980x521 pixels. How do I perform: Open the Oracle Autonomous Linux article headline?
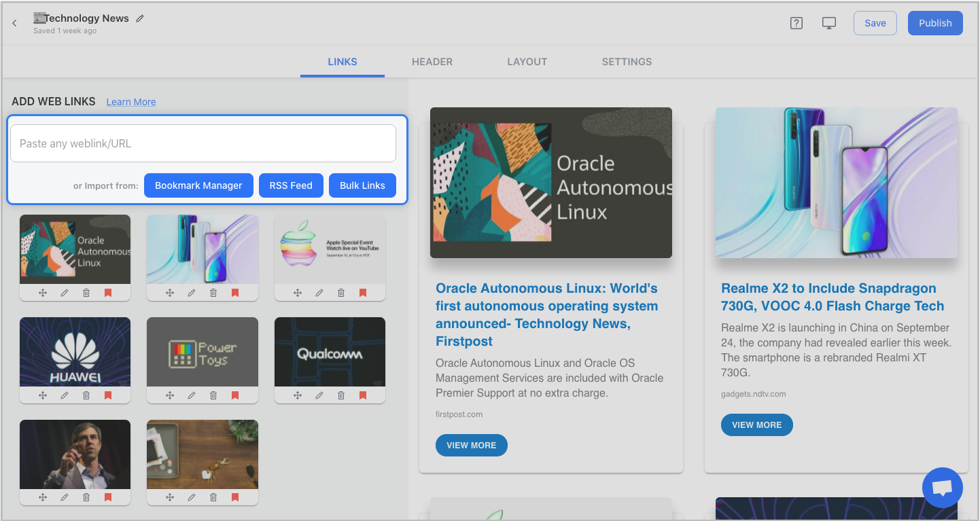547,315
